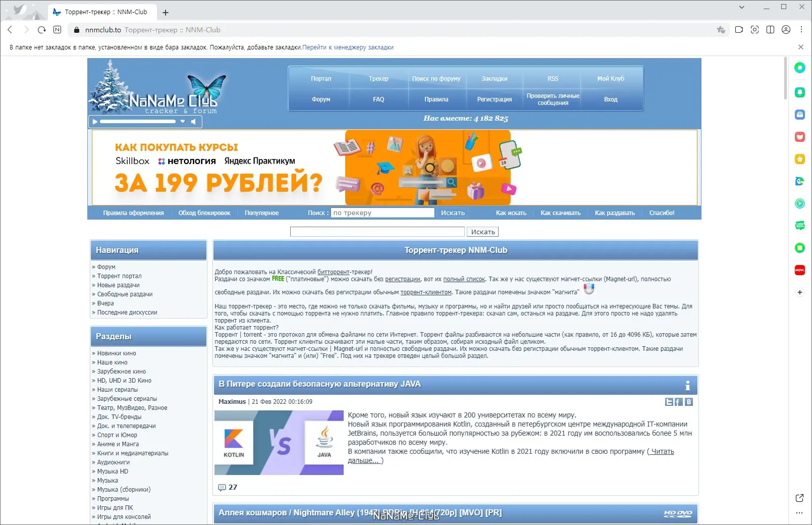Open the RSS menu item
812x525 pixels.
553,79
